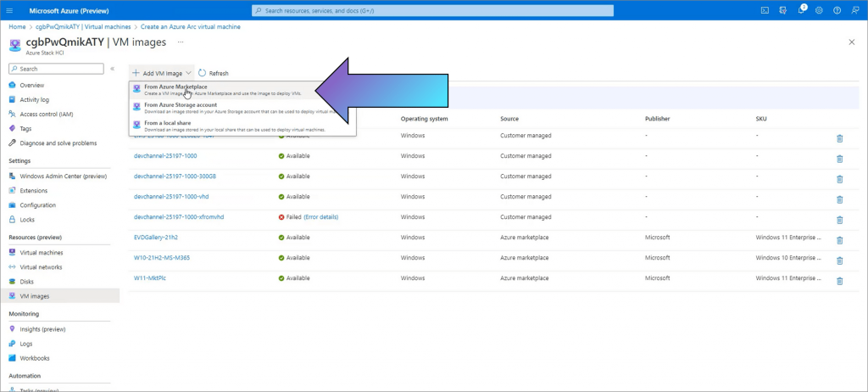Open the feedback icon in top bar

click(x=854, y=10)
